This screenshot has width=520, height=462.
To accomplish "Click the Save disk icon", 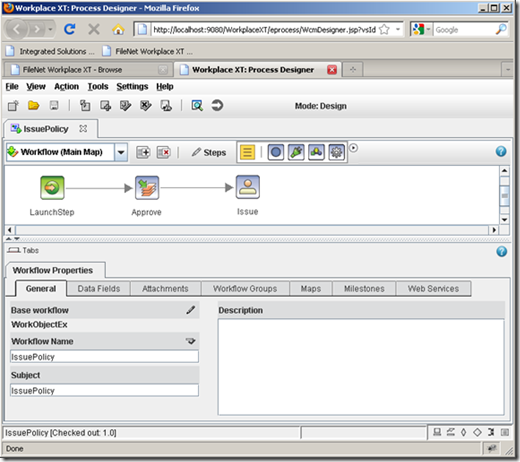I will point(54,106).
